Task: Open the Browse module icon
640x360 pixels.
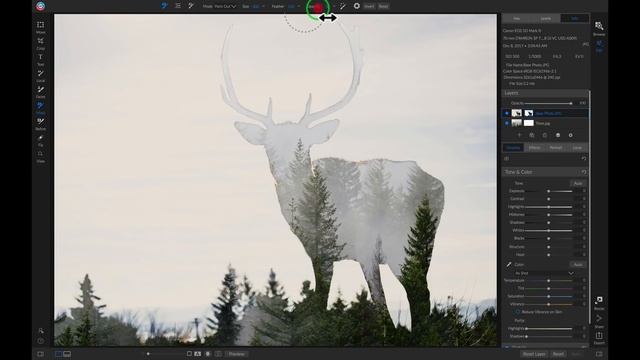Action: coord(599,28)
